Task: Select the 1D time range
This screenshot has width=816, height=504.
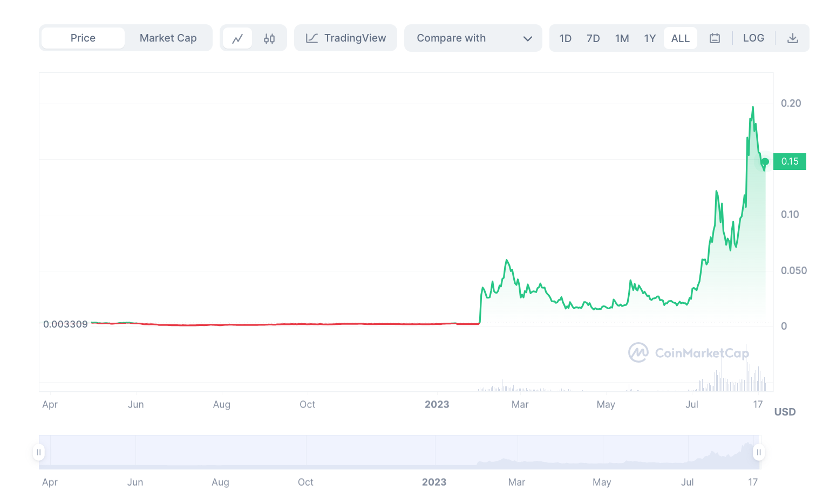Action: click(x=565, y=38)
